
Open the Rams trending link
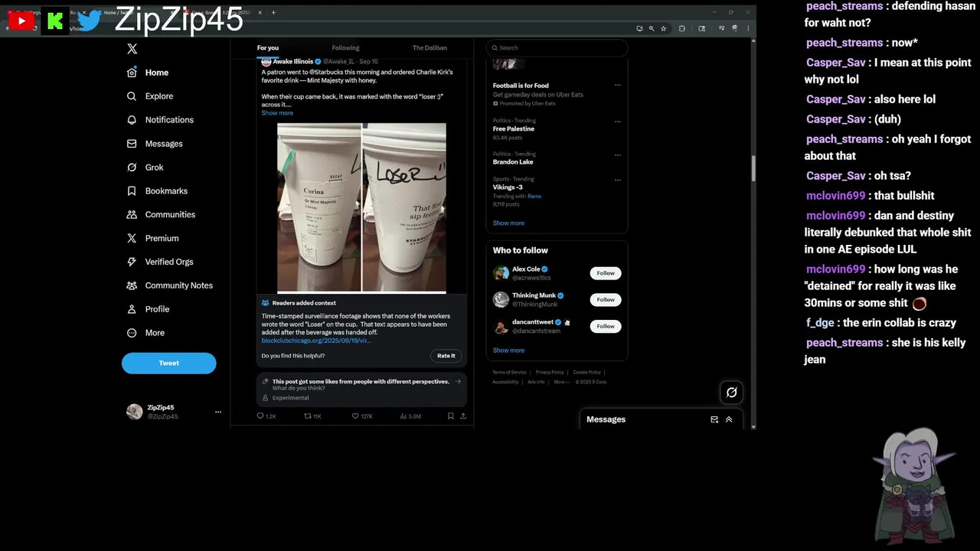coord(534,196)
